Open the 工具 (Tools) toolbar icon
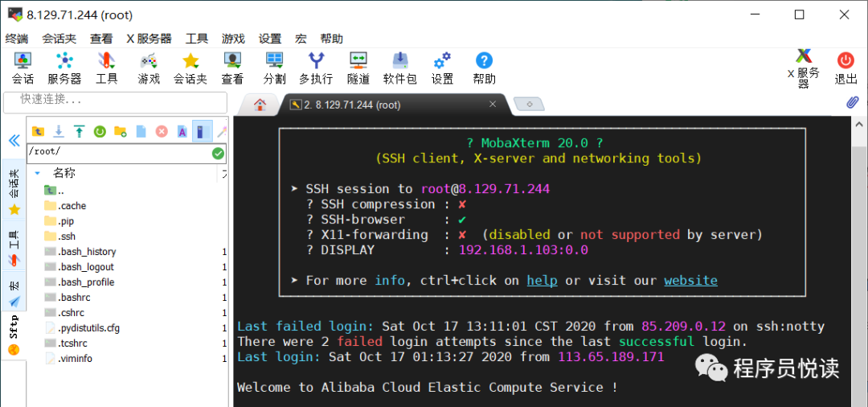868x407 pixels. (x=106, y=68)
